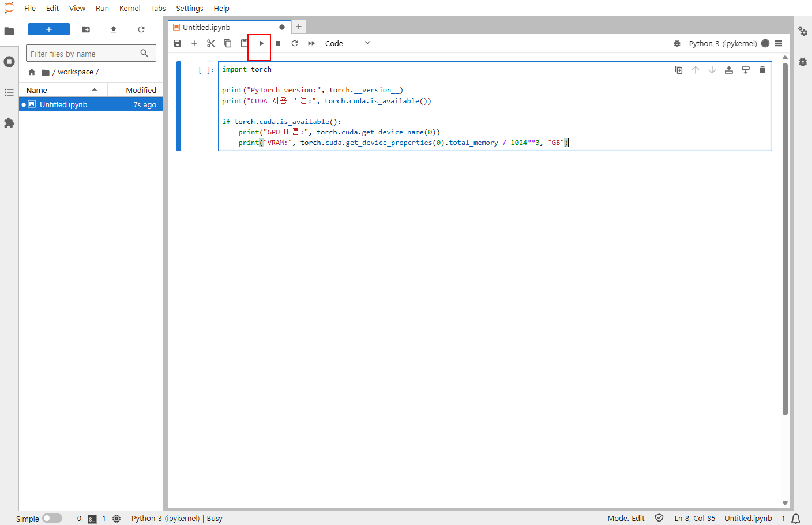Open the Table of Contents sidebar

(9, 92)
